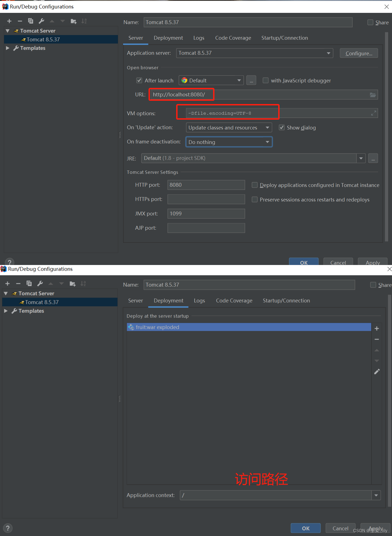Image resolution: width=392 pixels, height=536 pixels.
Task: Sort configurations icon in upper dialog toolbar
Action: pos(84,21)
